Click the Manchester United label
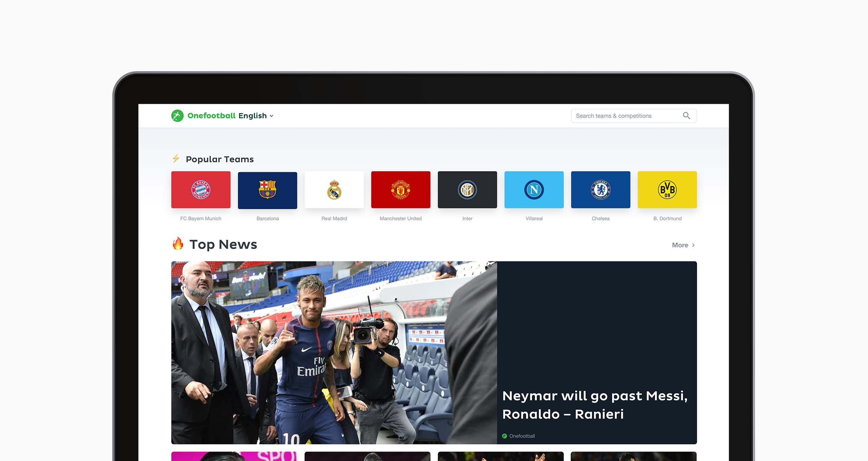This screenshot has width=868, height=461. (401, 218)
